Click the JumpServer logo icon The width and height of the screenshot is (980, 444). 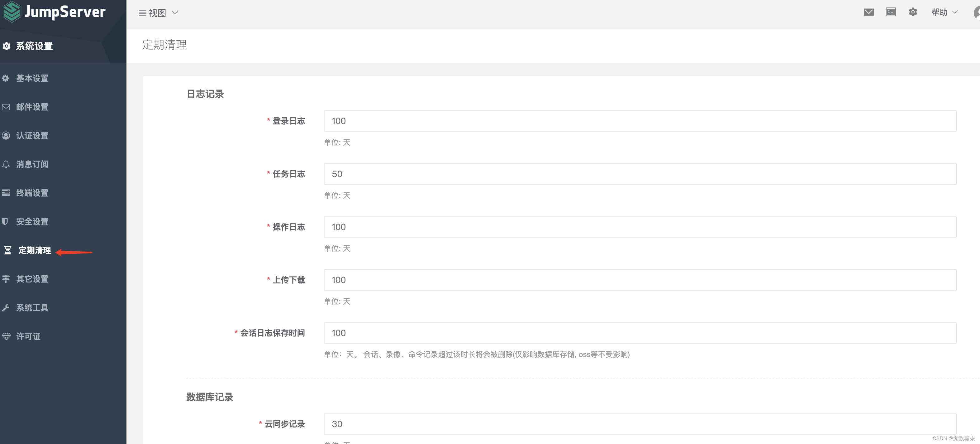coord(12,12)
